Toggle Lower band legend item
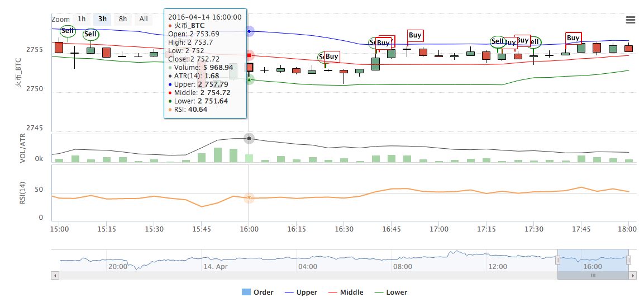644x302 pixels. tap(391, 292)
